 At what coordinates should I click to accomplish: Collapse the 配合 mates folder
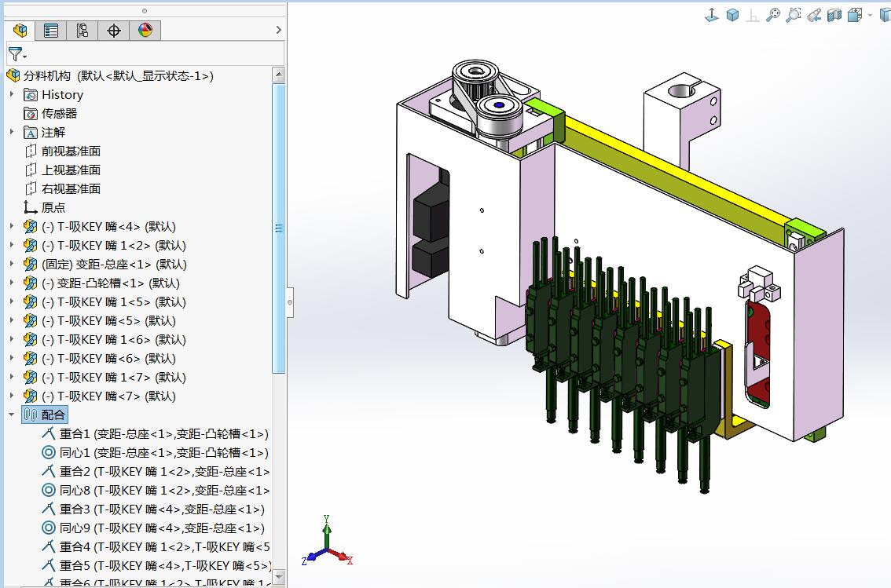12,415
